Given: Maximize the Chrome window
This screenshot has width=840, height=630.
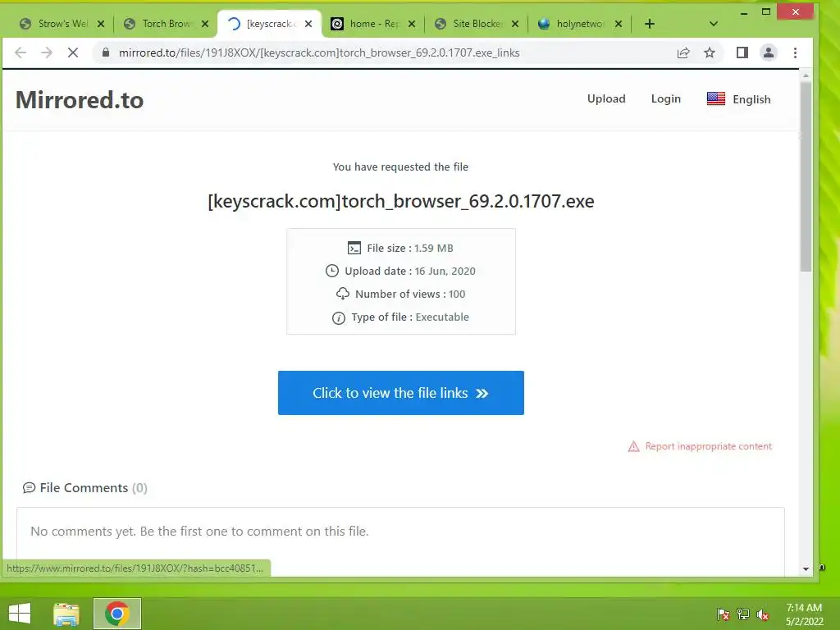Looking at the screenshot, I should [766, 11].
